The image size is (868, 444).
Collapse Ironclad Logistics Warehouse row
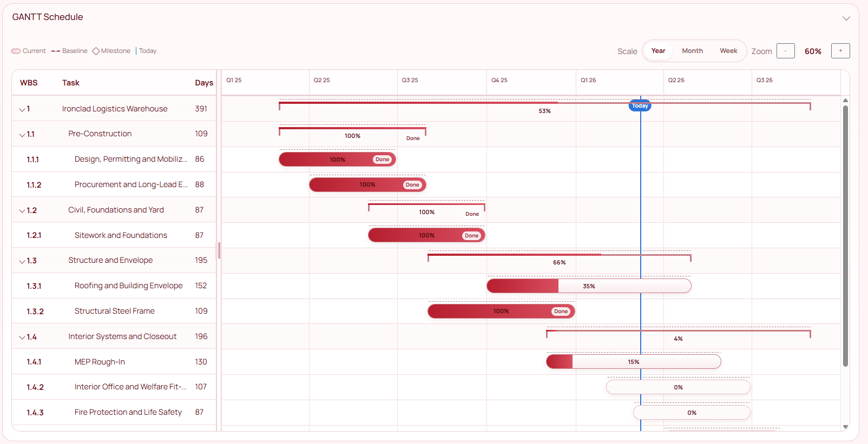(22, 109)
